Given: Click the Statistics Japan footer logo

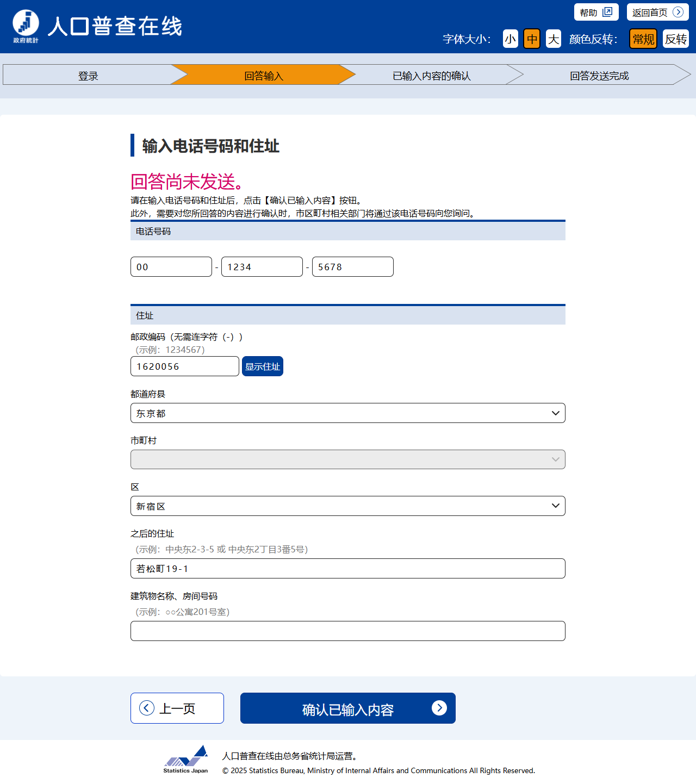Looking at the screenshot, I should 185,759.
